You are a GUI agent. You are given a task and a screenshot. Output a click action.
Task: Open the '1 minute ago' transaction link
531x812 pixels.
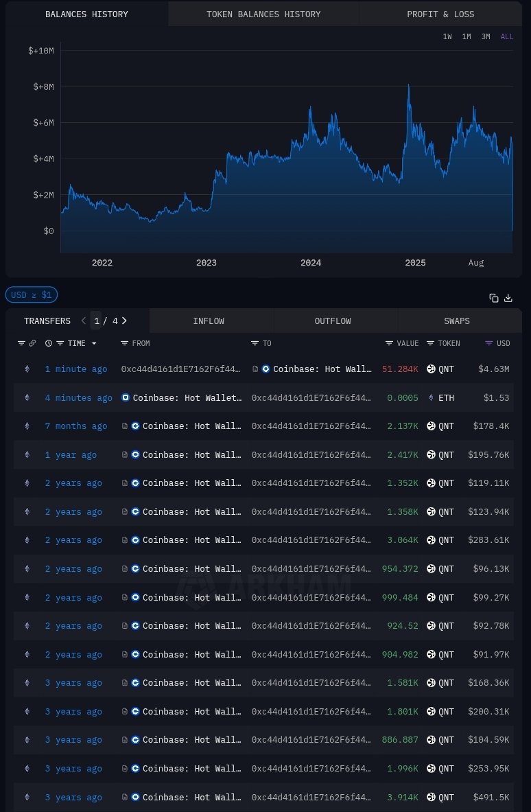pyautogui.click(x=76, y=369)
